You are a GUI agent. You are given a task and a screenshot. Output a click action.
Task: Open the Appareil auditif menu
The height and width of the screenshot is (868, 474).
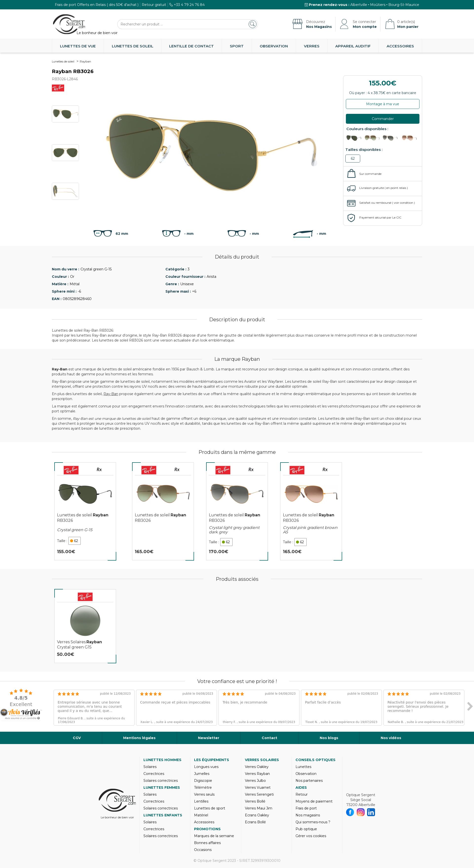[353, 46]
